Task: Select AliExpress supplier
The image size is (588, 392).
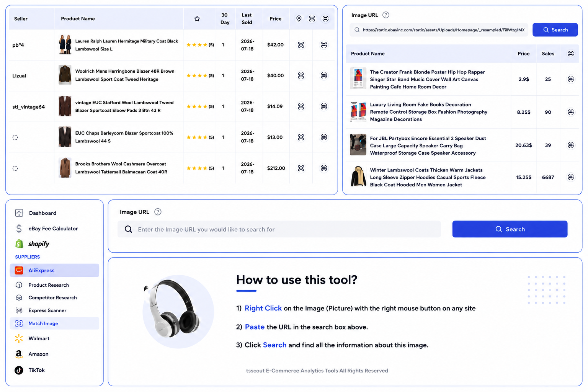Action: (54, 270)
